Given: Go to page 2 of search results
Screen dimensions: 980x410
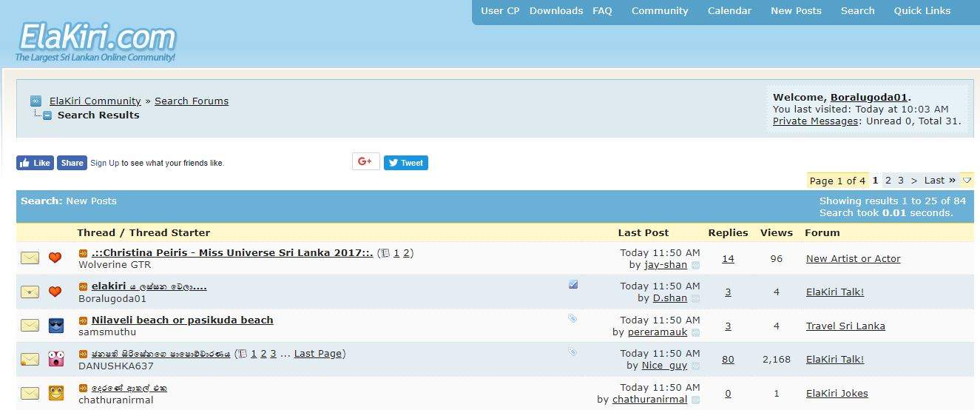Looking at the screenshot, I should (x=888, y=180).
